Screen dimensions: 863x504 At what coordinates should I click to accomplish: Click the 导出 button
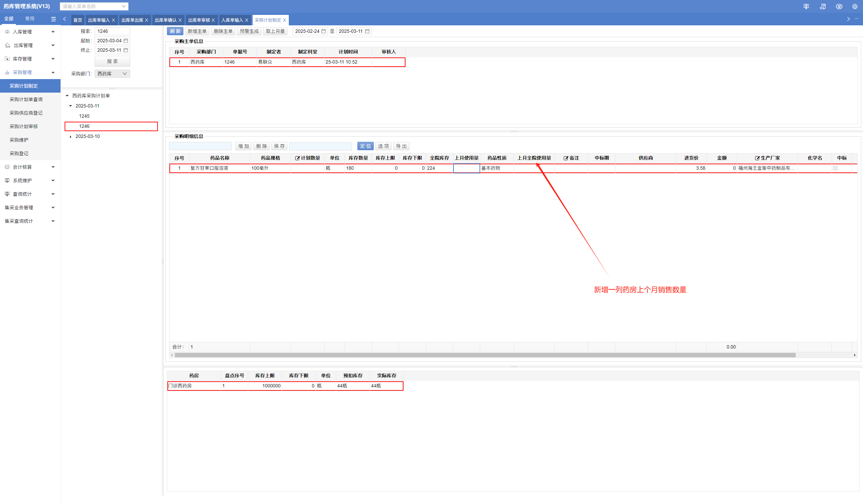[x=401, y=146]
